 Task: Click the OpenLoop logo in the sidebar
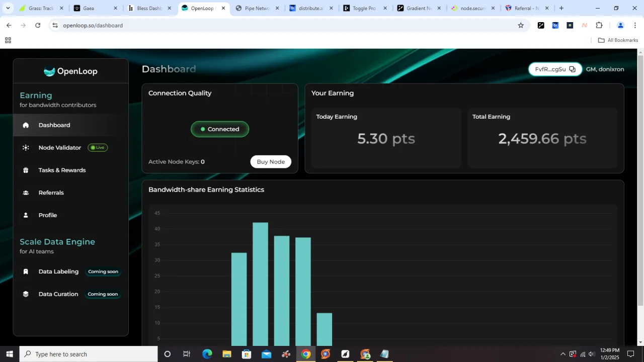pos(71,71)
